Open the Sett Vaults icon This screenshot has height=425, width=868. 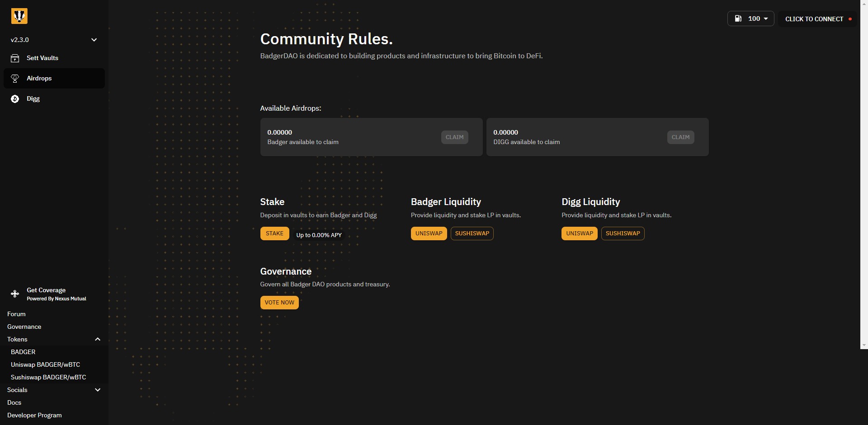(x=15, y=58)
